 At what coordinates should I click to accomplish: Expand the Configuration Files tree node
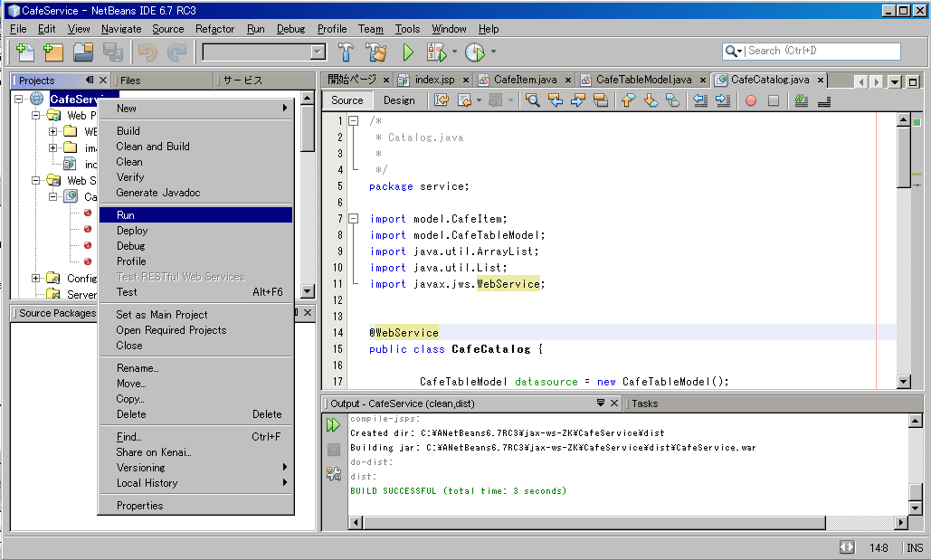coord(36,278)
